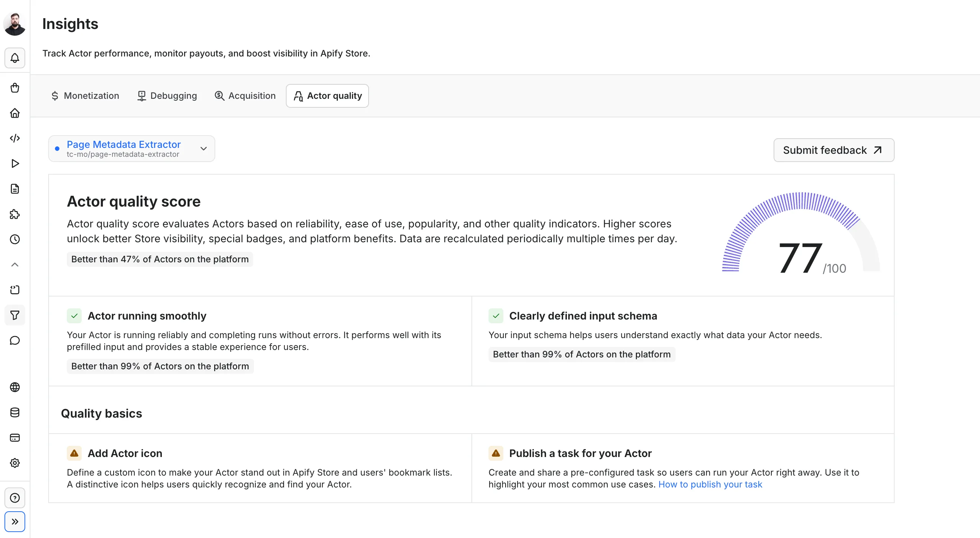Switch to the Monetization tab
The image size is (980, 538).
click(85, 95)
